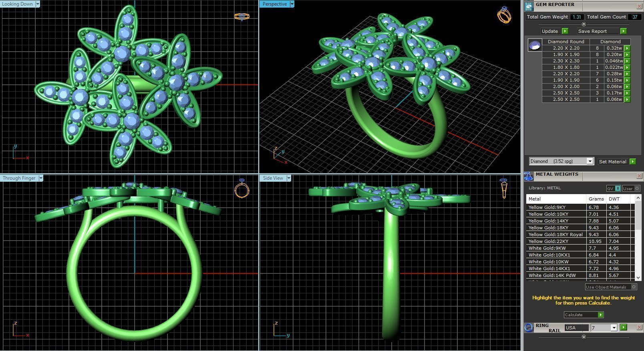Toggle the GV library switch
This screenshot has width=644, height=351.
[x=614, y=189]
